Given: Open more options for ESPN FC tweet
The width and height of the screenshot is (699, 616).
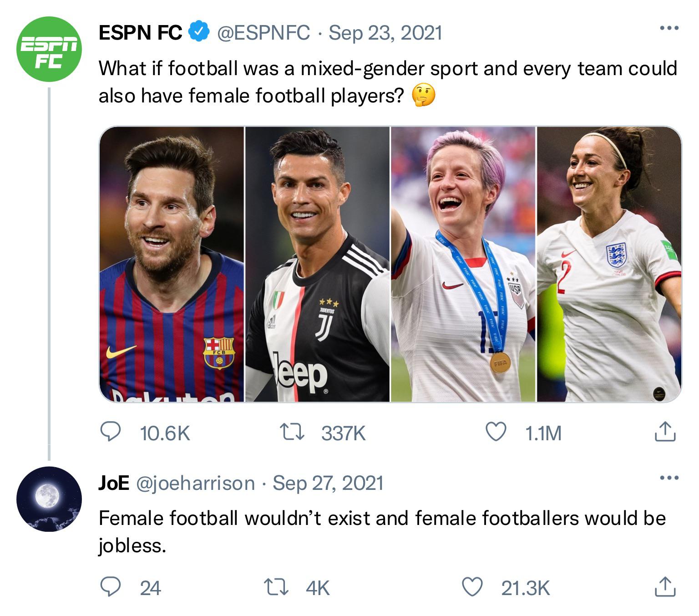Looking at the screenshot, I should [x=669, y=28].
